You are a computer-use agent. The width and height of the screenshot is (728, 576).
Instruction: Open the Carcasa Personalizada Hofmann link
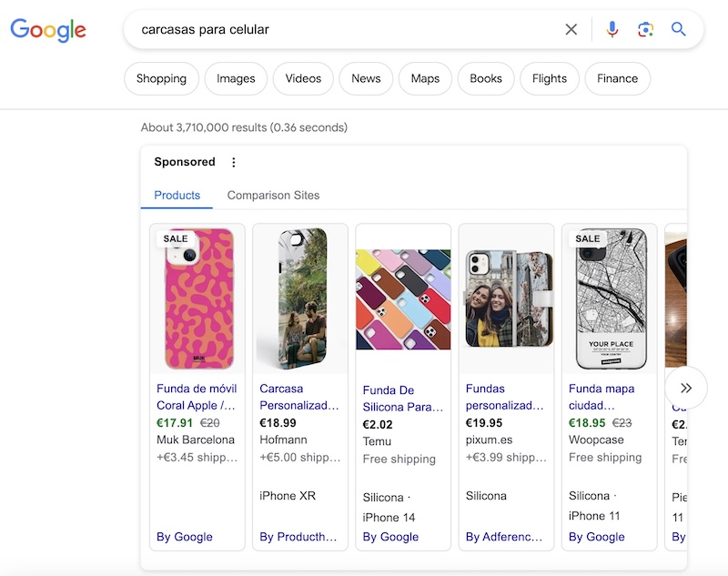coord(299,397)
